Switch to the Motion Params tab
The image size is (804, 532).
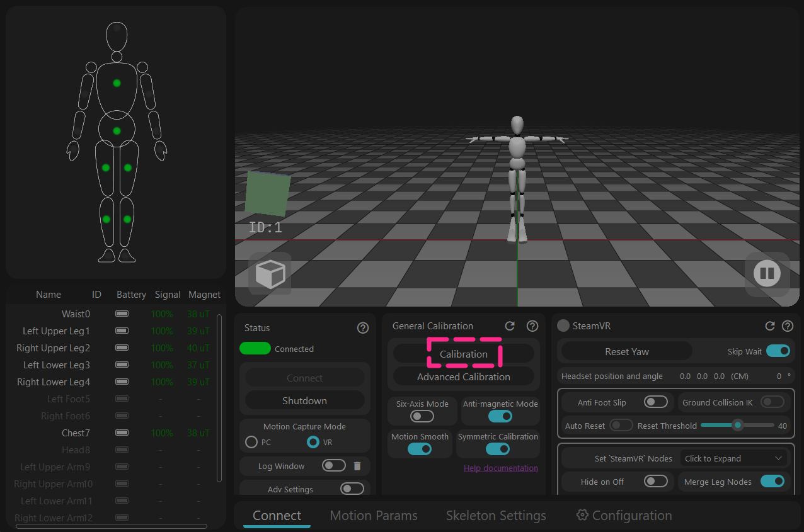point(374,515)
